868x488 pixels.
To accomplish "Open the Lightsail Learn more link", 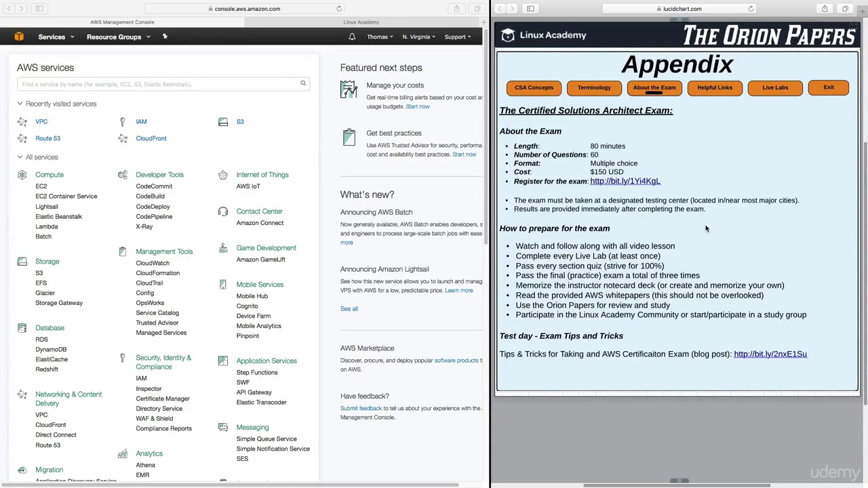I will click(x=459, y=291).
